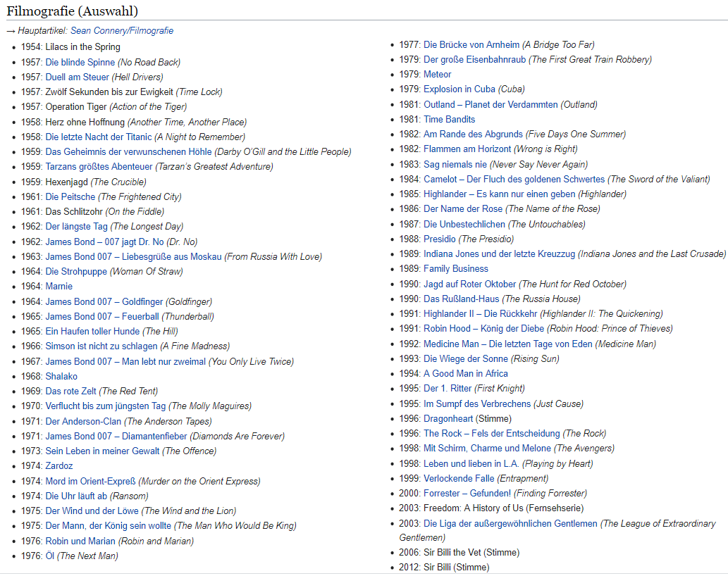The height and width of the screenshot is (576, 728).
Task: Open Am Rande des Abgrunds link
Action: [x=473, y=134]
